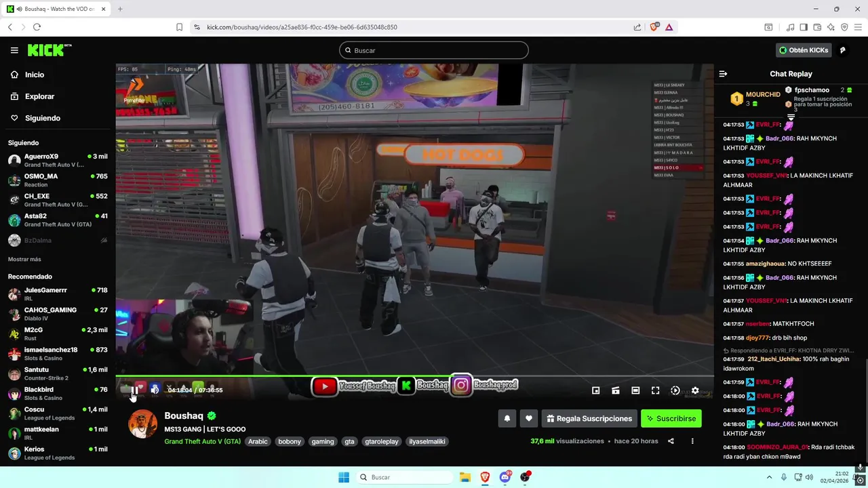Screen dimensions: 868x488
Task: Open Blackbird recommended channel
Action: click(58, 393)
